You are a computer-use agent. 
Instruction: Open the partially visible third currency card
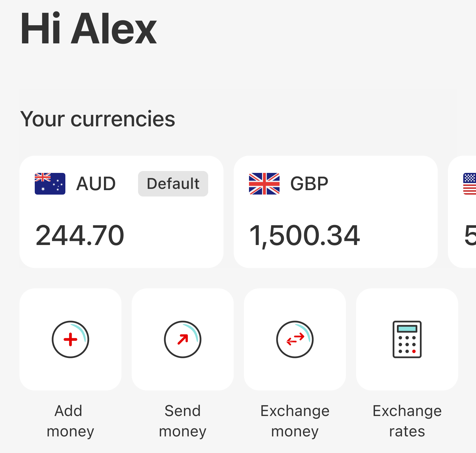462,212
